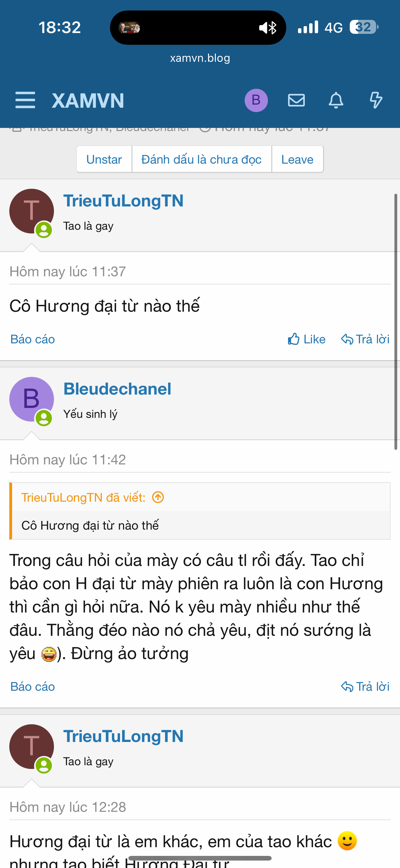Report Bleudechanel's message via Báo cáo
The image size is (400, 868).
tap(33, 686)
